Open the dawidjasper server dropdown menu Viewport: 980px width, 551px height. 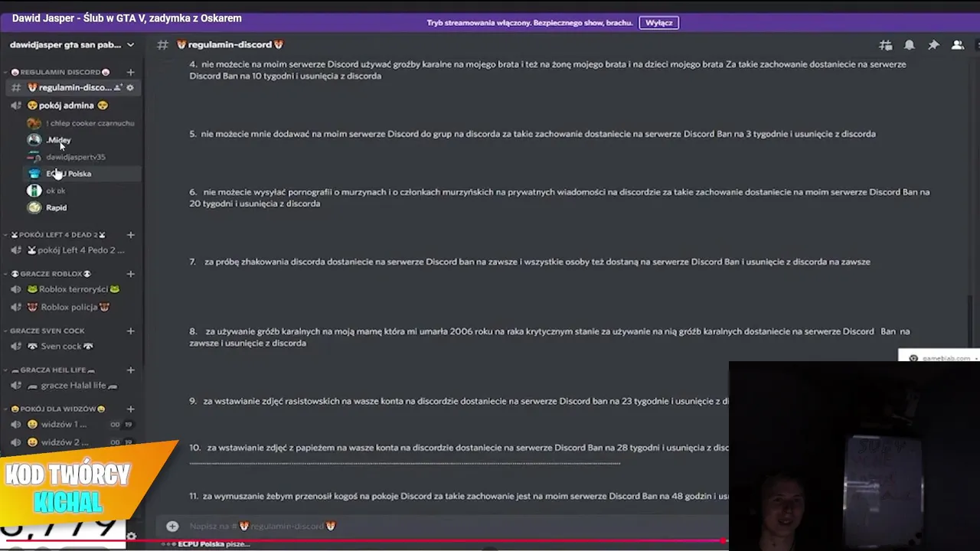pyautogui.click(x=71, y=44)
